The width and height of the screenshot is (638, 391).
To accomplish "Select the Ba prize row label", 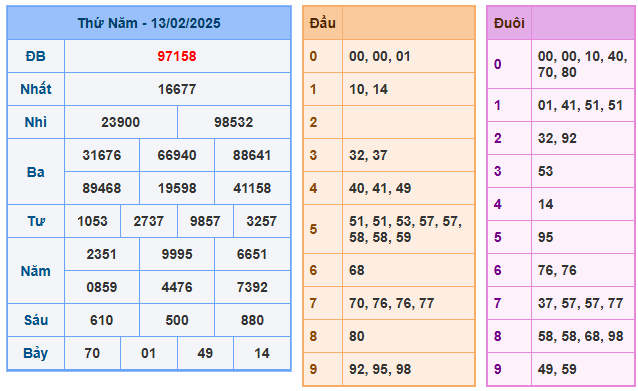I will (36, 172).
